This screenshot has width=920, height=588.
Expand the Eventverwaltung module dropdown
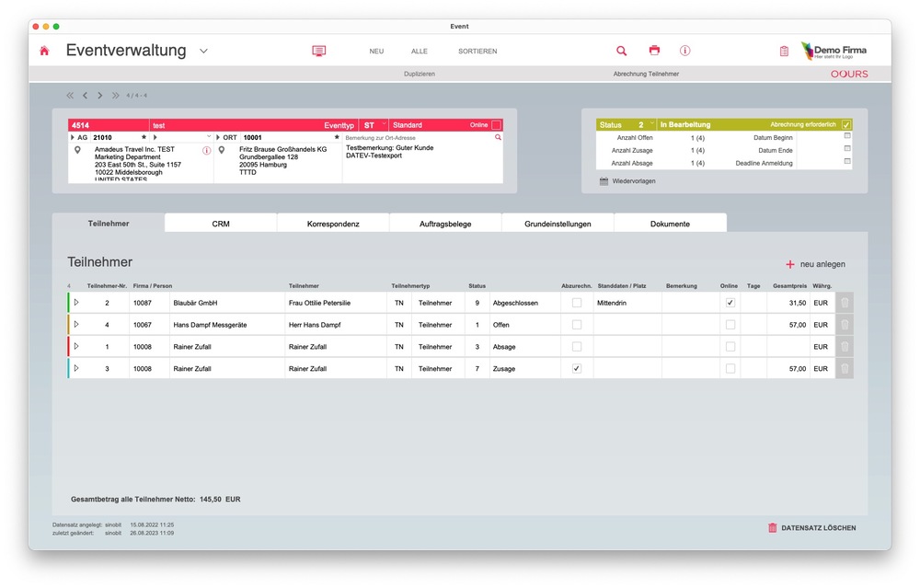click(x=203, y=52)
